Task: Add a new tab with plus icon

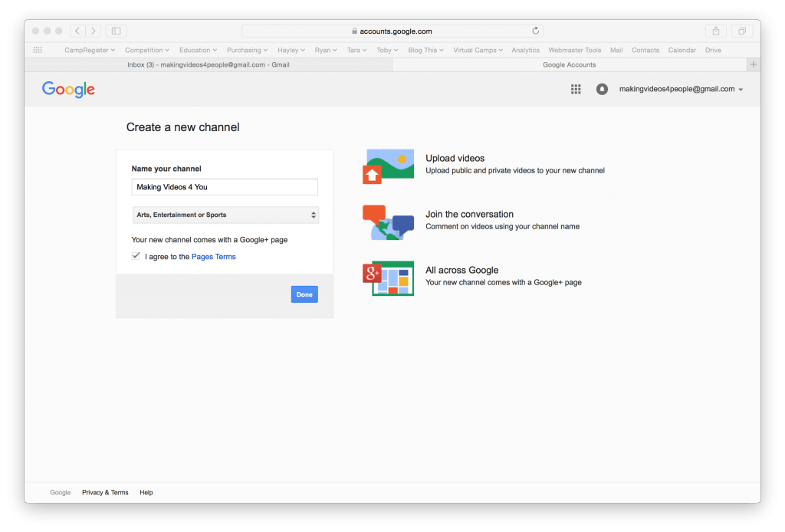Action: [x=754, y=64]
